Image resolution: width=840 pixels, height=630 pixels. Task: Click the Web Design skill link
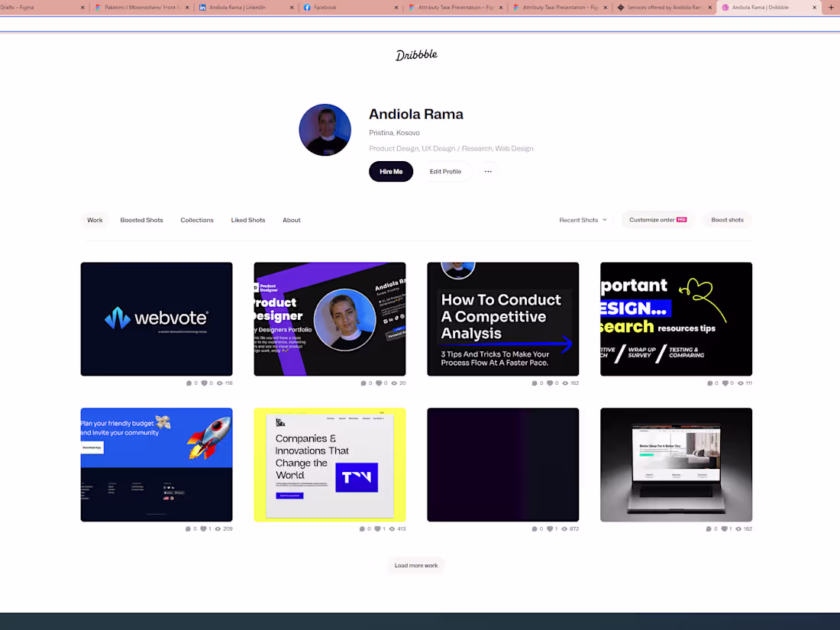(514, 148)
